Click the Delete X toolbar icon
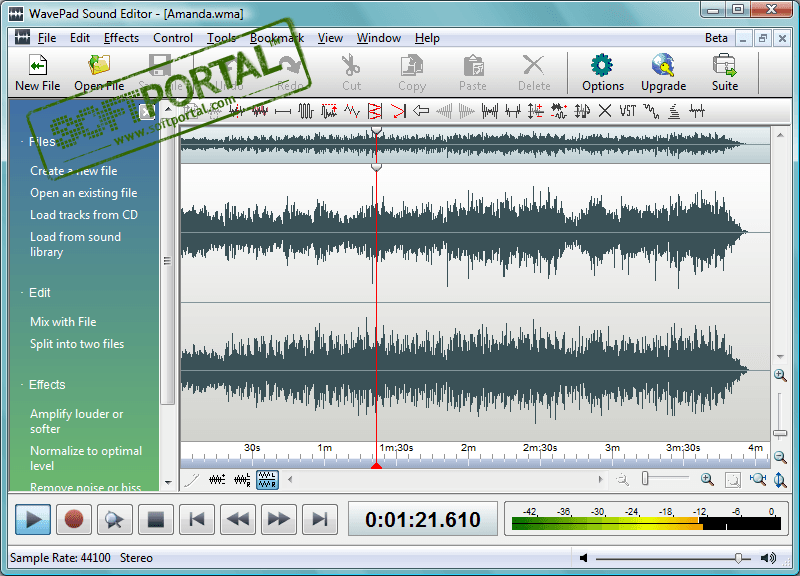800x576 pixels. coord(534,65)
